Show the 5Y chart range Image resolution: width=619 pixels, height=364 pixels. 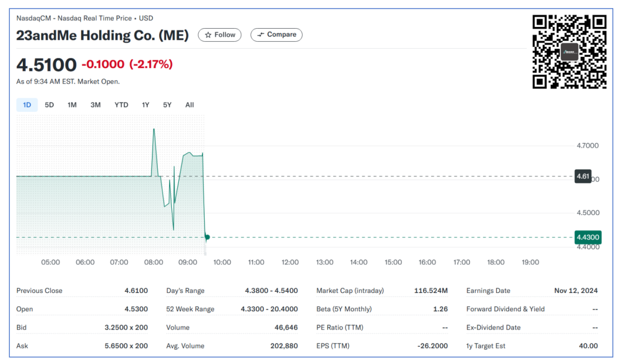tap(167, 105)
